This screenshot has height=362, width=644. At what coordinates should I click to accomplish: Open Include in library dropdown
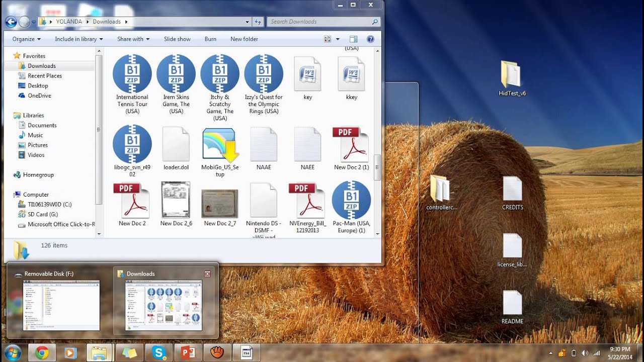[78, 39]
